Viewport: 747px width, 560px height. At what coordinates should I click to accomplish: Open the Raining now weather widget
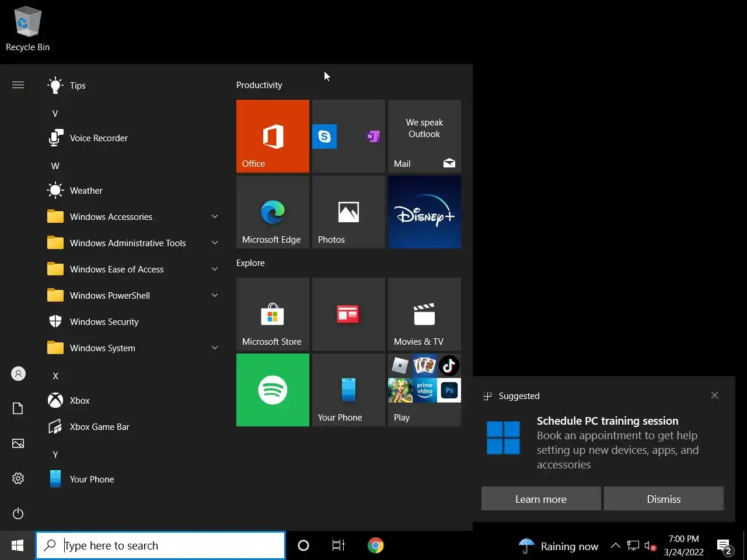(x=558, y=546)
